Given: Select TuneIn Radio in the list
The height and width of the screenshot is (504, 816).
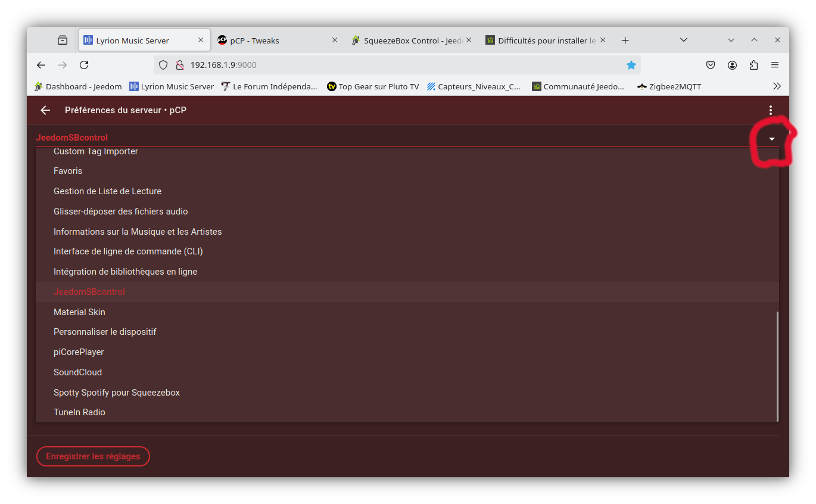Looking at the screenshot, I should tap(407, 412).
